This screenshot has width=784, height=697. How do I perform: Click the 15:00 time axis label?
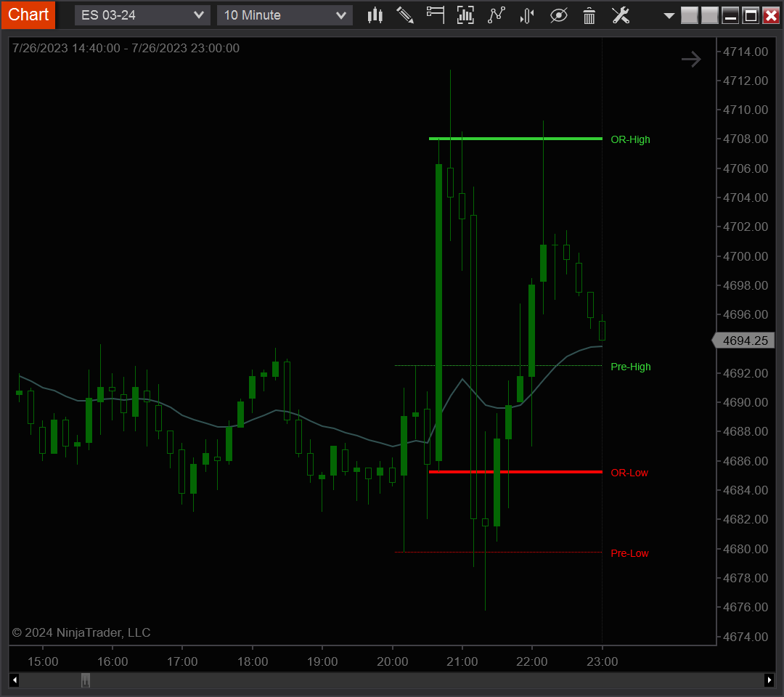(x=43, y=661)
